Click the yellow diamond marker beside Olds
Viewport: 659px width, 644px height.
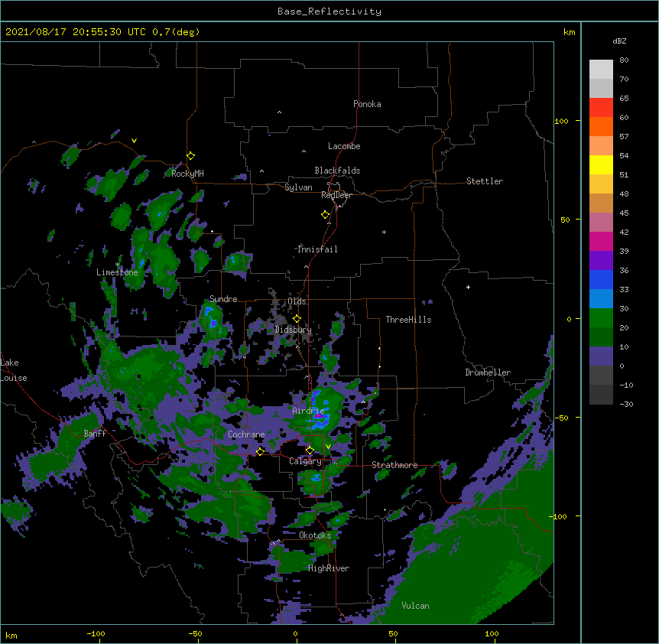(x=297, y=318)
